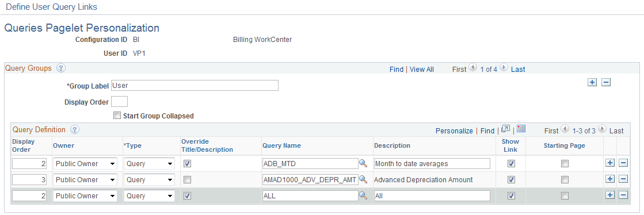Jump to Last Query Group
The width and height of the screenshot is (644, 215).
(518, 70)
